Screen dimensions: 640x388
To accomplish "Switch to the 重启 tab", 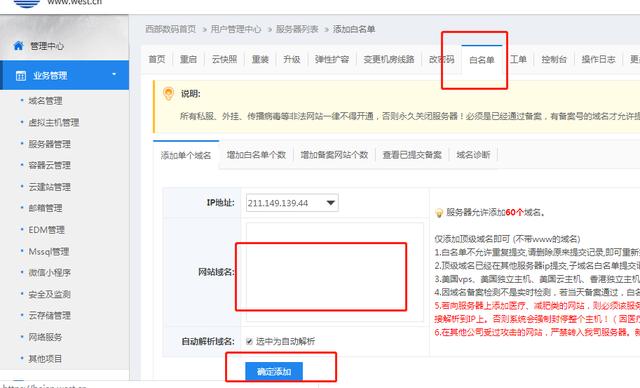I will (x=188, y=59).
